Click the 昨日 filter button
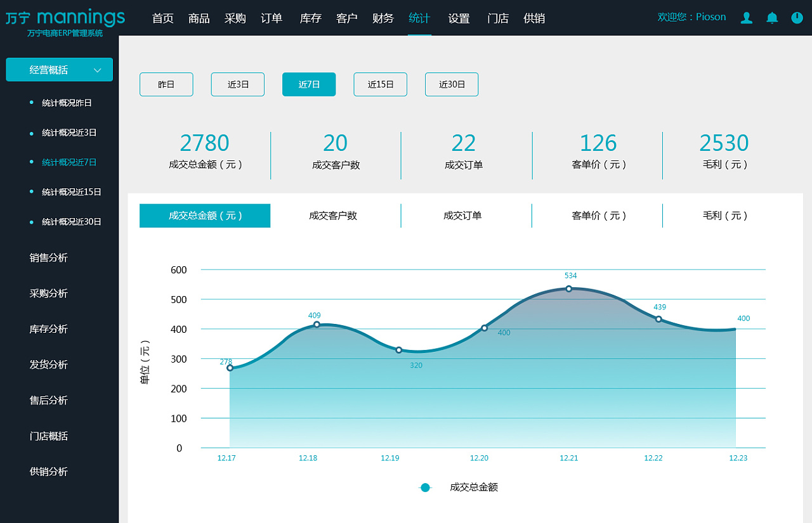Screen dimensions: 812x523 coord(166,84)
